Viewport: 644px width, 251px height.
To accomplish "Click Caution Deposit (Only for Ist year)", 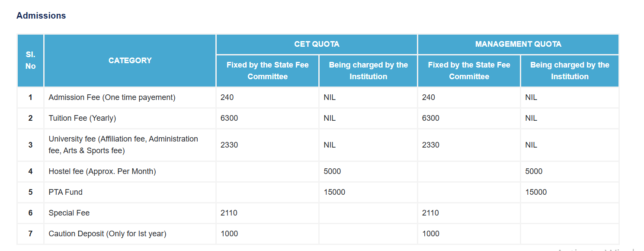I will [107, 234].
